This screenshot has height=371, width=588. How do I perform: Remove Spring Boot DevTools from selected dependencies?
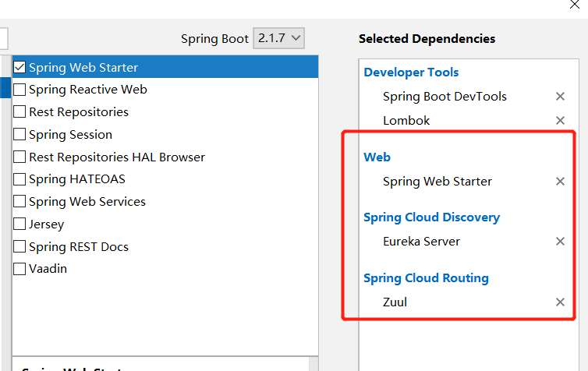[560, 97]
